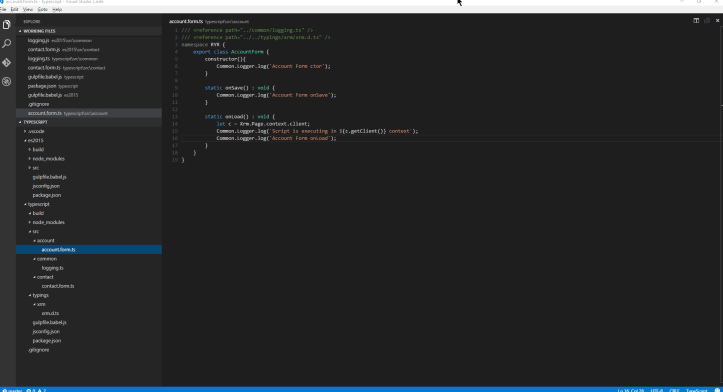Screen dimensions: 723x392
Task: Collapse the es2015 folder
Action: click(89, 141)
